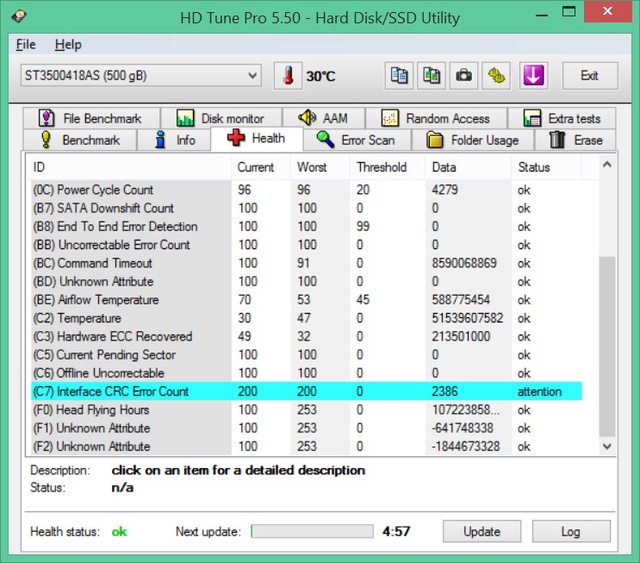
Task: Select the (C6) Offline Uncorrectable row
Action: (x=306, y=373)
